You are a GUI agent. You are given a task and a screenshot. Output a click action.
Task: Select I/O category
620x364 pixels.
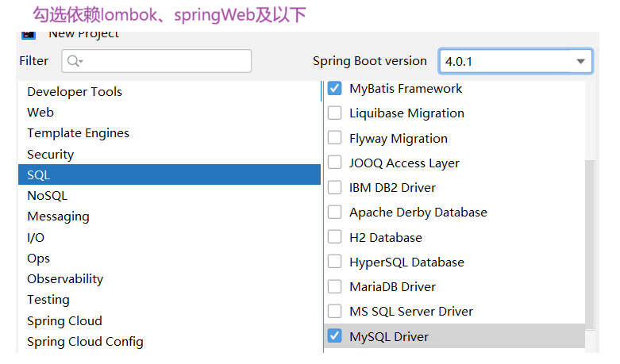coord(169,237)
